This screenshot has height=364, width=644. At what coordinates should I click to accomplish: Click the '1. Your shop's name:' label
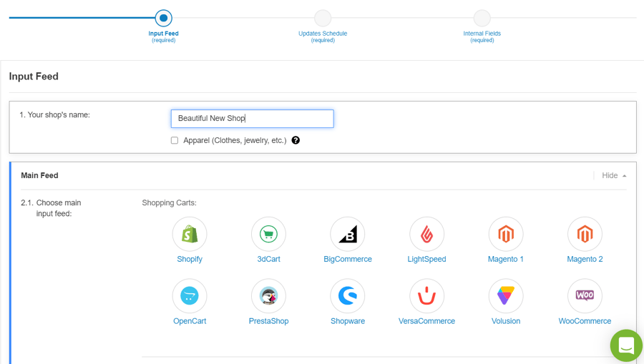54,115
